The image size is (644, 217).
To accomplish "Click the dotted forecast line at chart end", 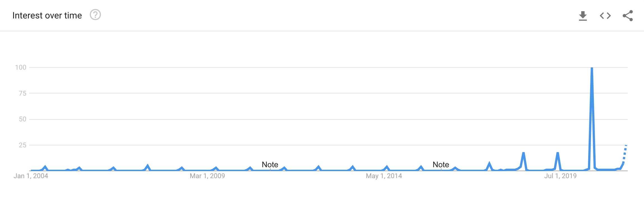I will click(625, 154).
